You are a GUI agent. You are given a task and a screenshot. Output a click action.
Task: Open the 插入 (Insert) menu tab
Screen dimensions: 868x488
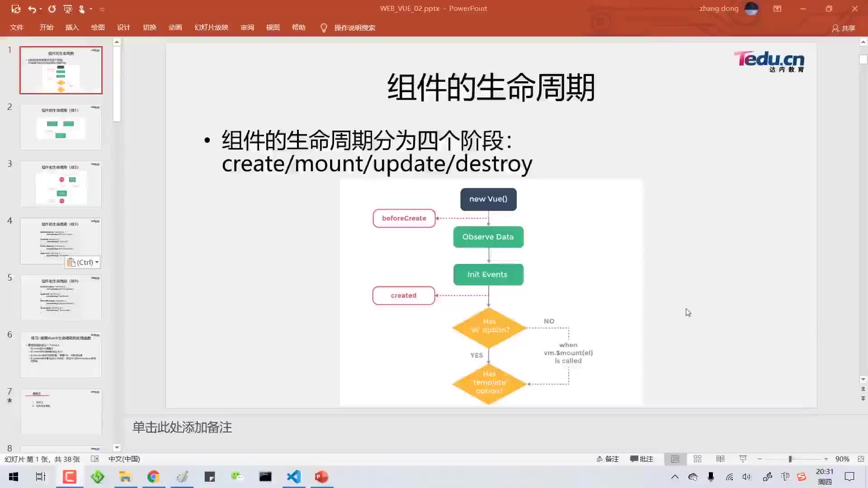[71, 28]
